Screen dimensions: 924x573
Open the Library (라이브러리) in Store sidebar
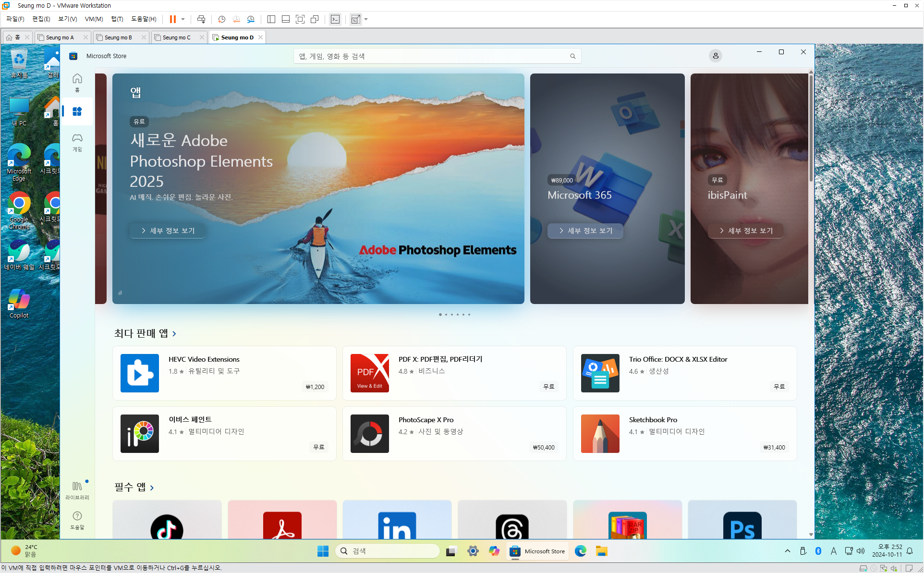[x=77, y=490]
